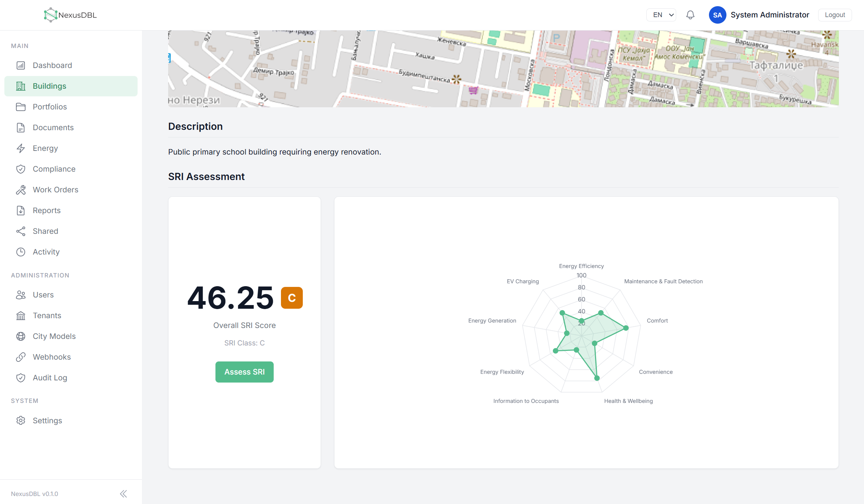
Task: Click the Information to Occupants label
Action: click(x=526, y=401)
